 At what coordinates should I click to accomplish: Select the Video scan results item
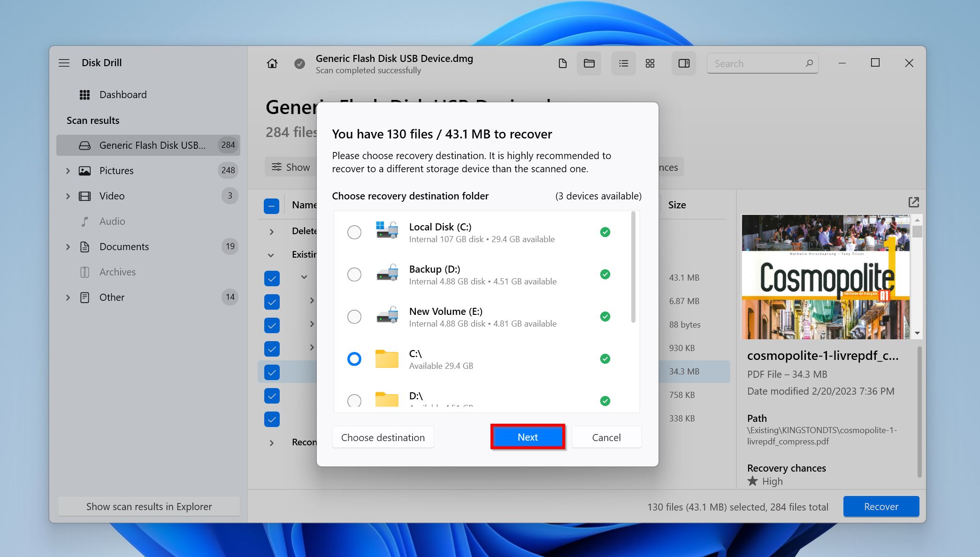point(112,196)
